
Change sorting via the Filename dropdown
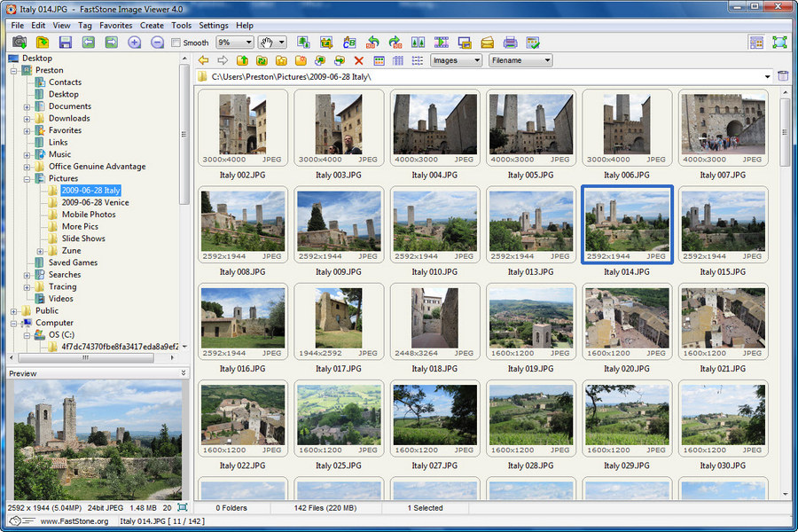click(x=544, y=60)
